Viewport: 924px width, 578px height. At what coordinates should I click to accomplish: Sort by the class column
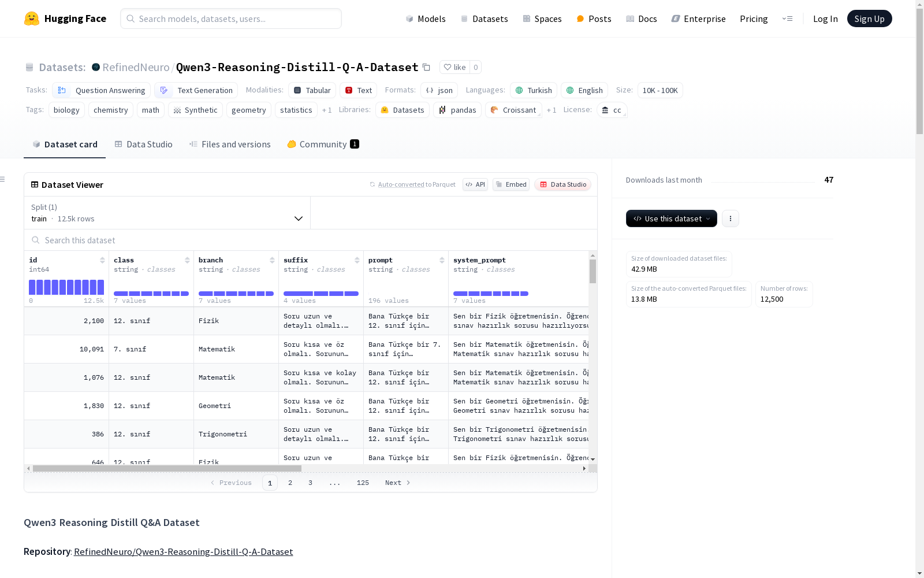(187, 260)
